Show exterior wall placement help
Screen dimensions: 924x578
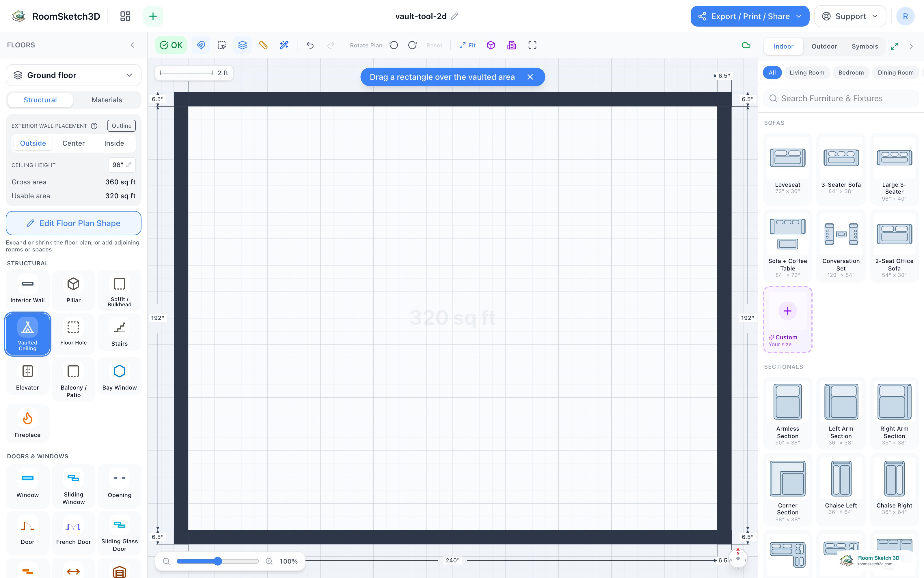tap(94, 126)
